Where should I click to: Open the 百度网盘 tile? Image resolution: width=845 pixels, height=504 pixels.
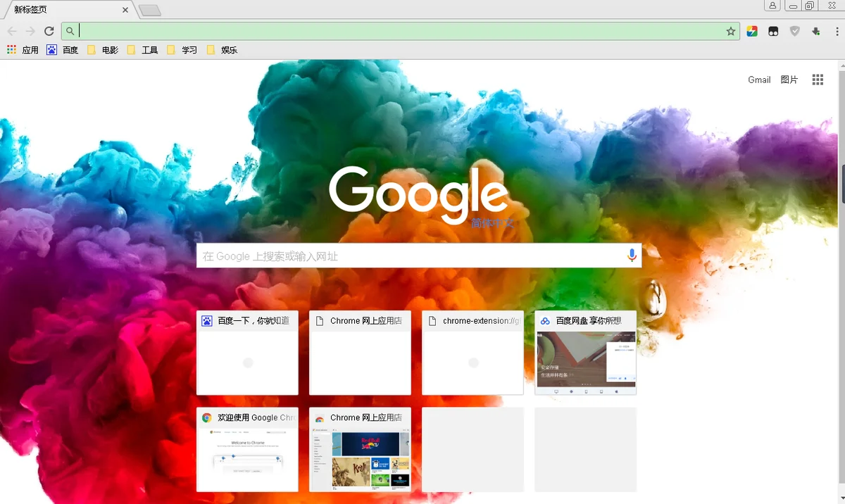(585, 353)
